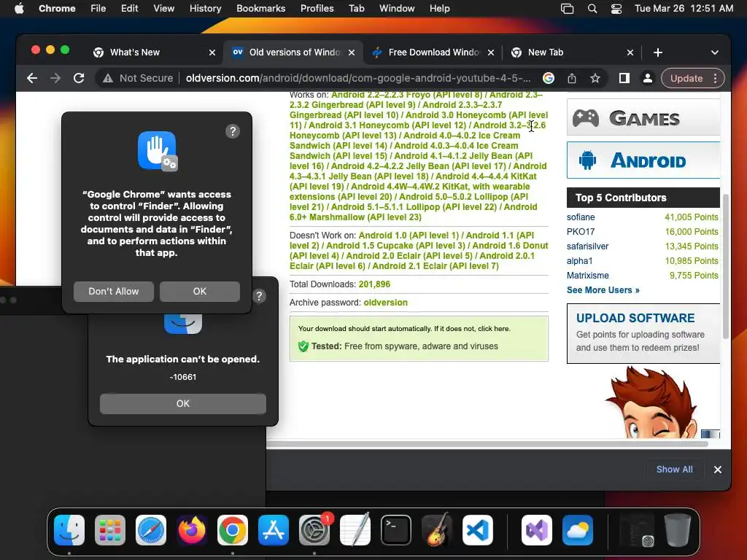The image size is (747, 560).
Task: Open contributor Matrixisme's profile
Action: (x=587, y=276)
